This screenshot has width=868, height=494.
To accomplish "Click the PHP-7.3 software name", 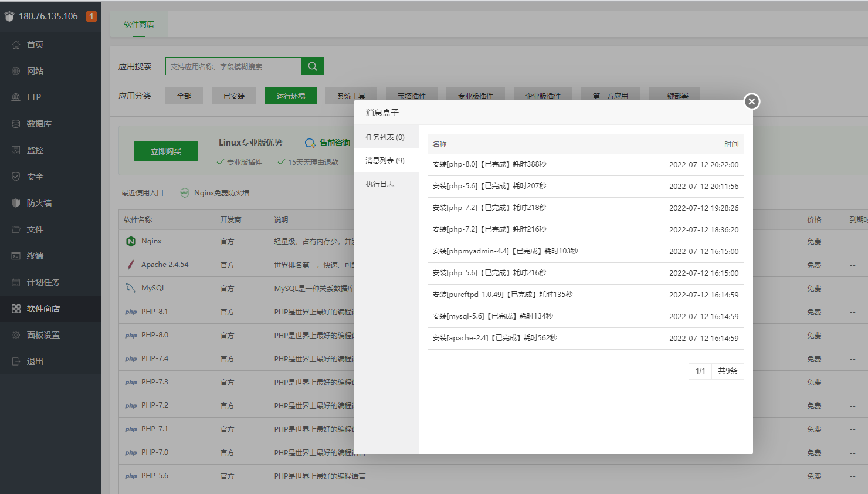I will tap(155, 382).
